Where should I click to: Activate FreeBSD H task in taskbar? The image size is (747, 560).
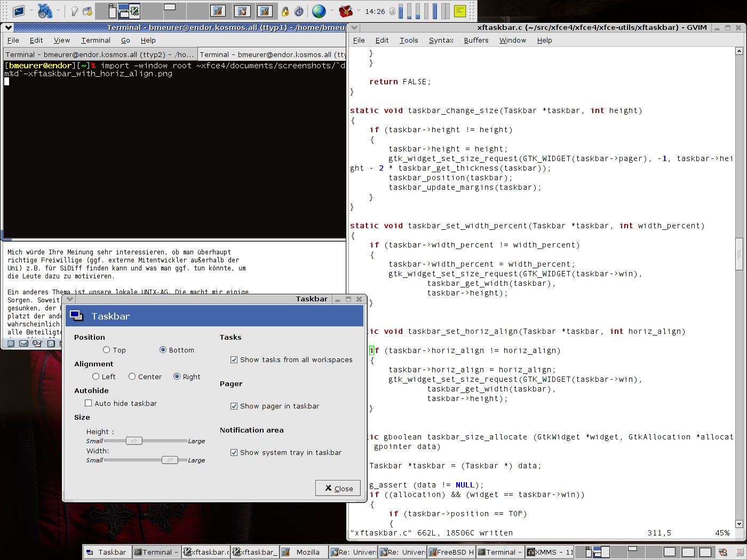click(451, 552)
